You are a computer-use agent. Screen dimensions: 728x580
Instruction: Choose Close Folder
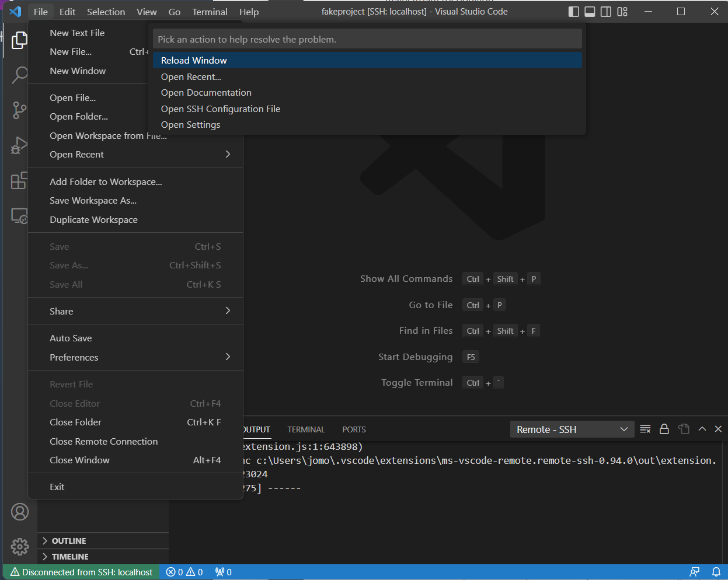(135, 422)
